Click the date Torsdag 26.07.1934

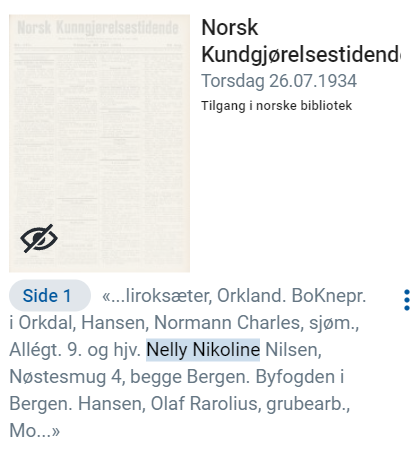[x=279, y=81]
